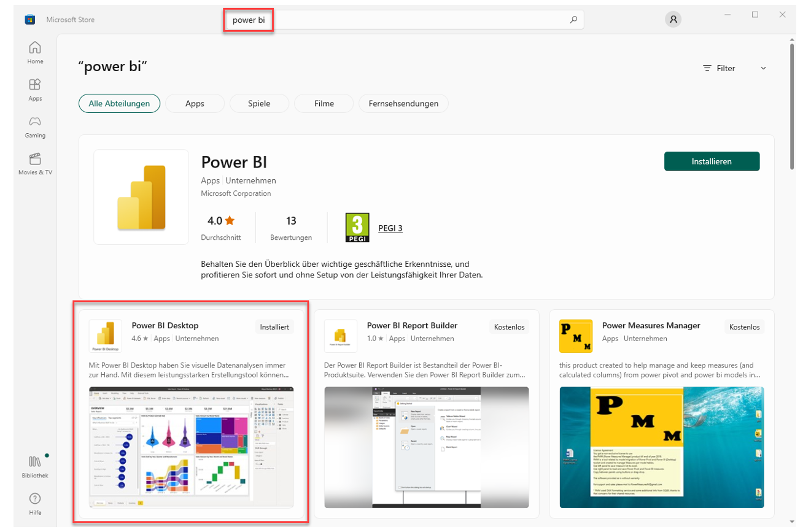This screenshot has height=532, width=811.
Task: Open the PEGI 3 rating link
Action: [x=390, y=228]
